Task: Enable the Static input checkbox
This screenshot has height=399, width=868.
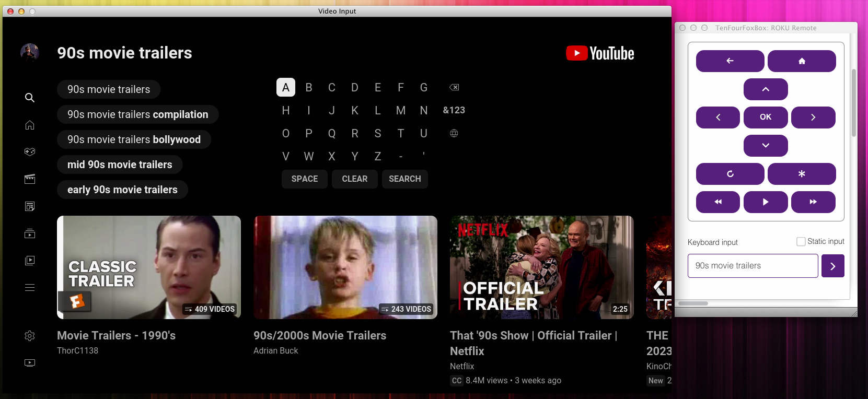Action: pyautogui.click(x=801, y=241)
